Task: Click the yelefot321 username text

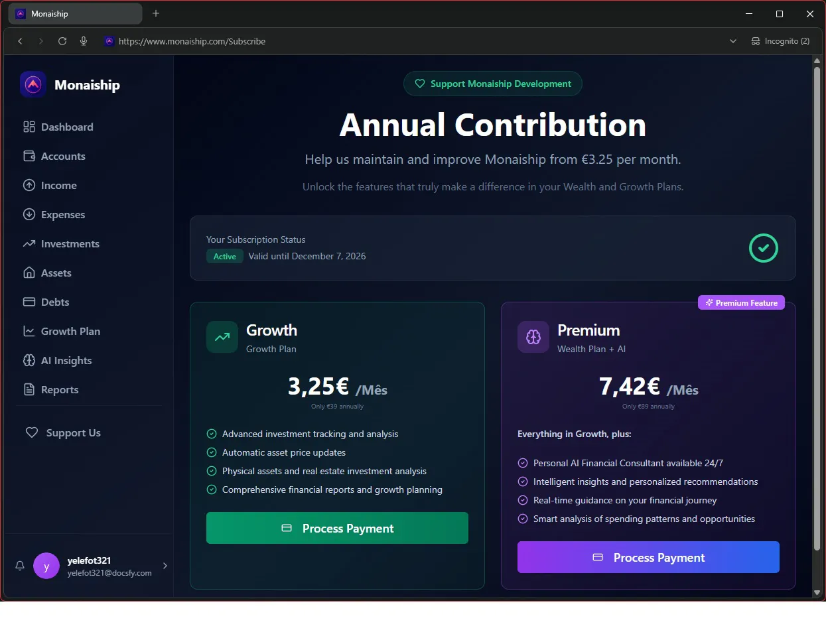Action: click(x=89, y=560)
